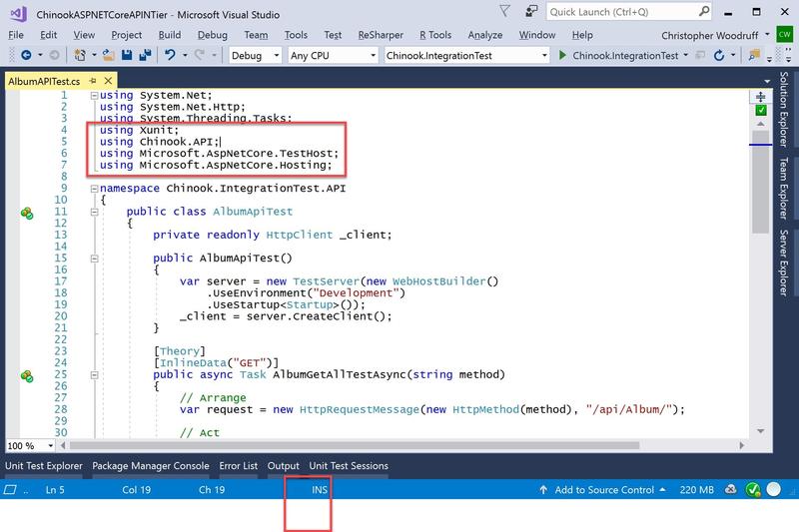799x532 pixels.
Task: Click the Open File folder icon
Action: coord(108,55)
